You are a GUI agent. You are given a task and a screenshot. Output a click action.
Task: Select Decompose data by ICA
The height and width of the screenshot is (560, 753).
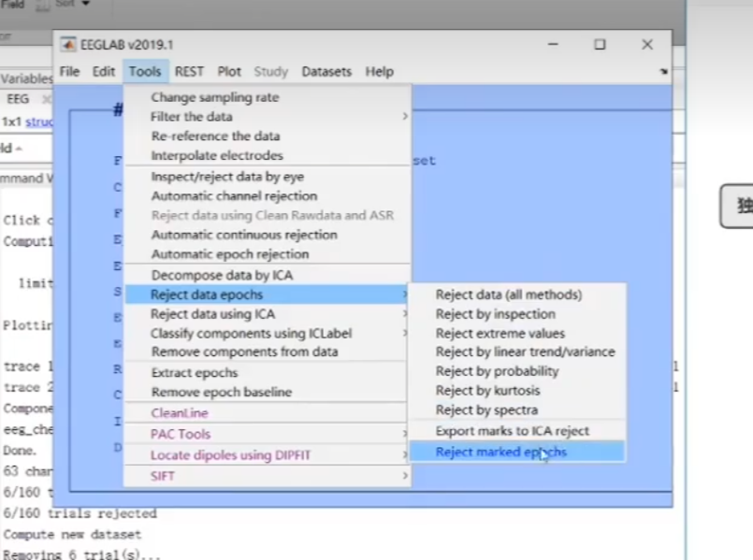(222, 276)
